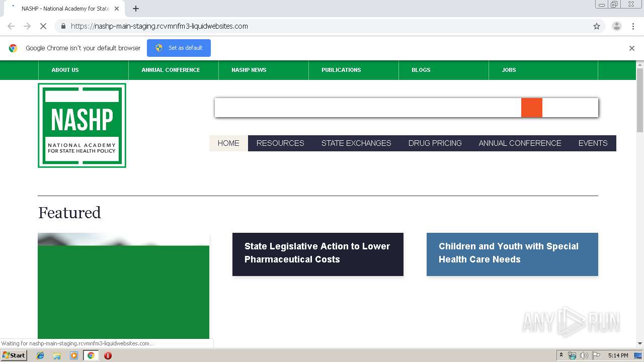Open the media player taskbar icon
644x362 pixels.
point(74,355)
